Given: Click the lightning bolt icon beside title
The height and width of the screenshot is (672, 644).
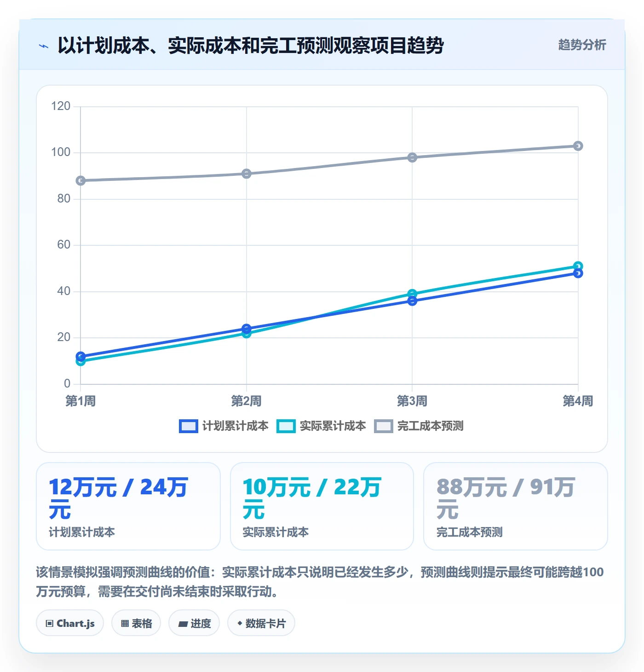Looking at the screenshot, I should 44,46.
